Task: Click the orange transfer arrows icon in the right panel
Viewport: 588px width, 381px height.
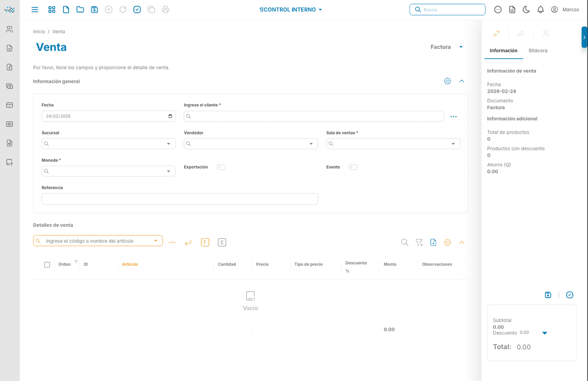Action: pyautogui.click(x=497, y=33)
